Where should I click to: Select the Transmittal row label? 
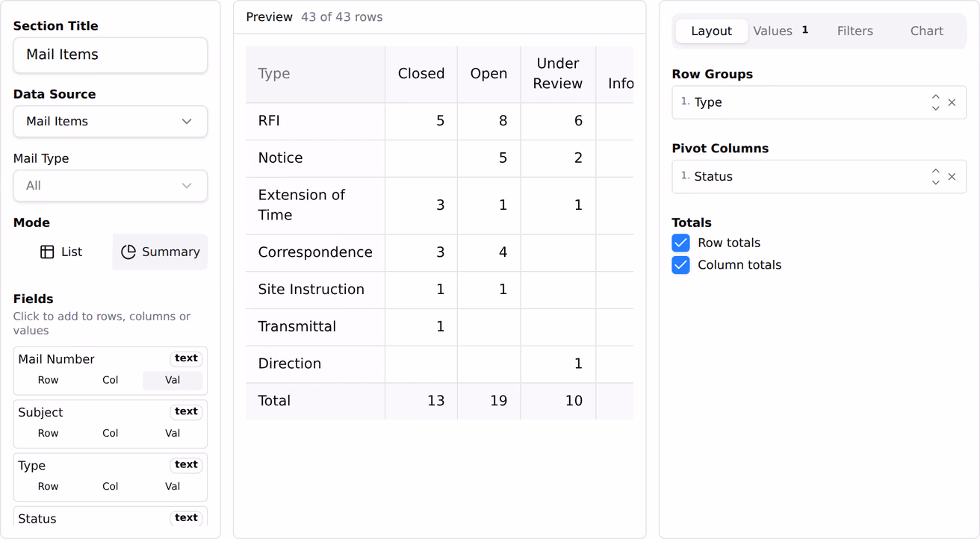297,327
